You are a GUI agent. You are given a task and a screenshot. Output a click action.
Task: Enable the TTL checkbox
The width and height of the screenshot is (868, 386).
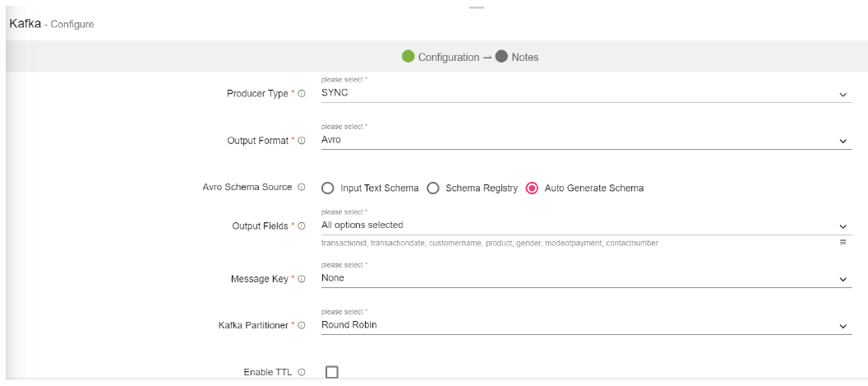click(332, 372)
